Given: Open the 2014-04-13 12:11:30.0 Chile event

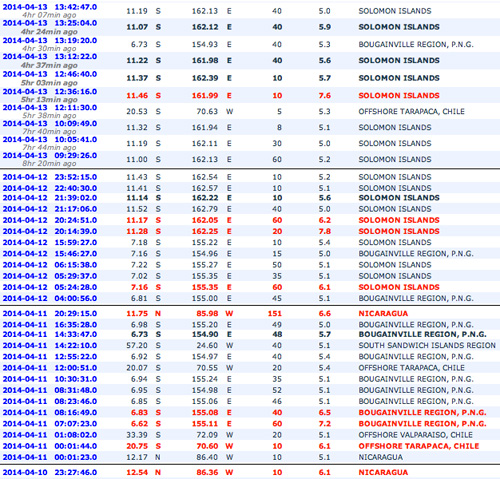Looking at the screenshot, I should coord(50,108).
